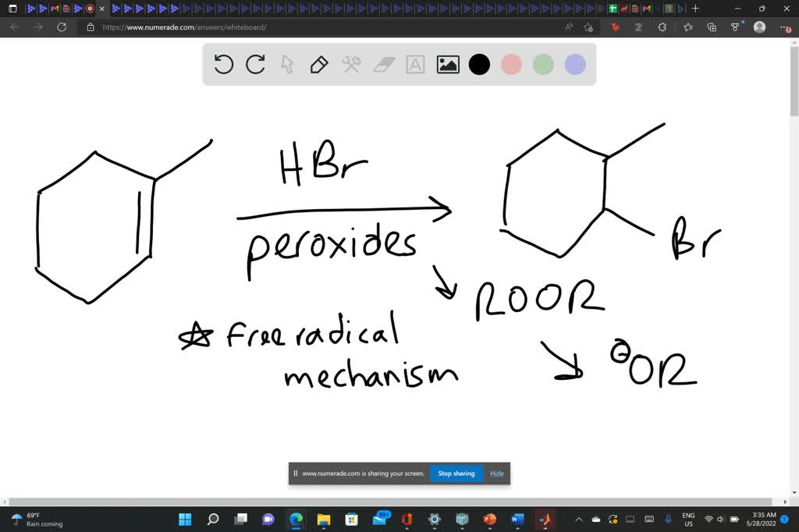Image resolution: width=799 pixels, height=532 pixels.
Task: Open the Windows Start menu
Action: click(184, 519)
